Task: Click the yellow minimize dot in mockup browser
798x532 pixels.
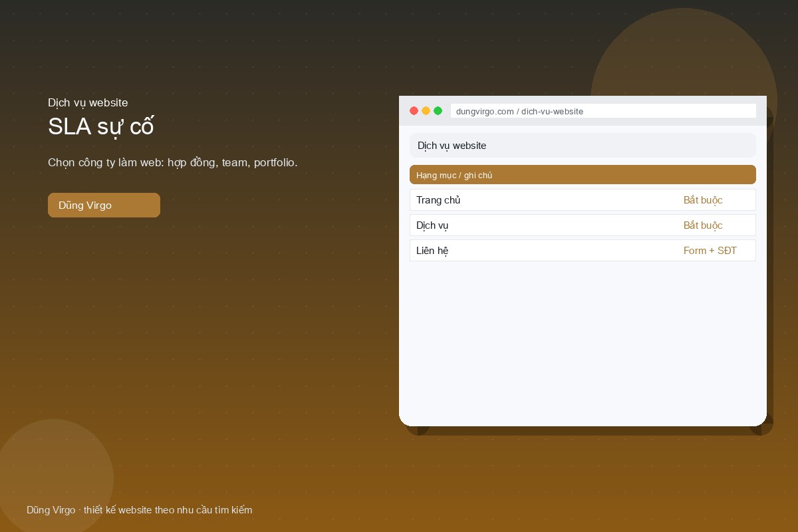Action: (426, 111)
